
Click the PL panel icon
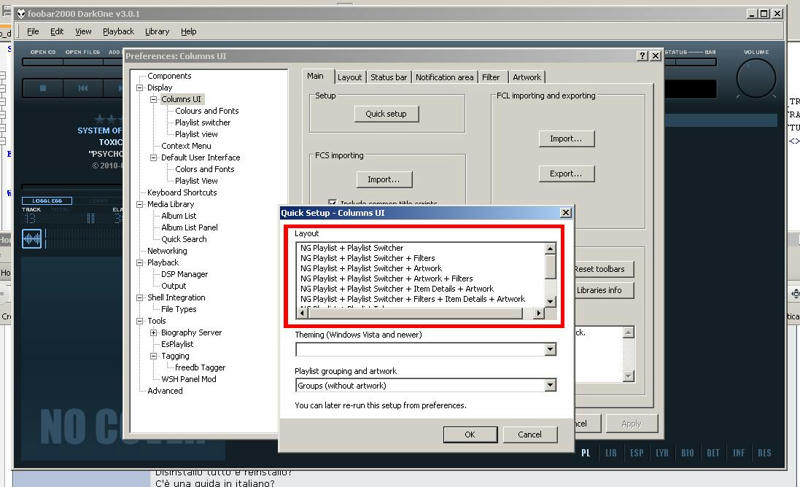pos(586,453)
